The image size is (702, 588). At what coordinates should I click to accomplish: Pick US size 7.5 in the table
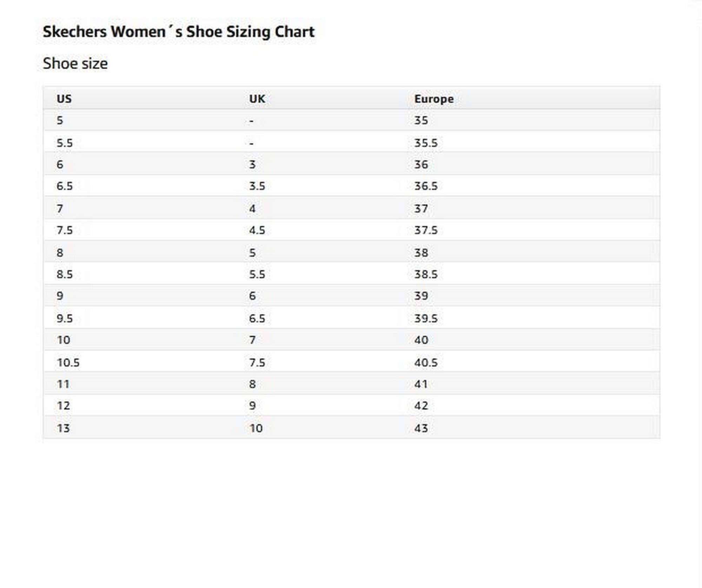click(65, 230)
